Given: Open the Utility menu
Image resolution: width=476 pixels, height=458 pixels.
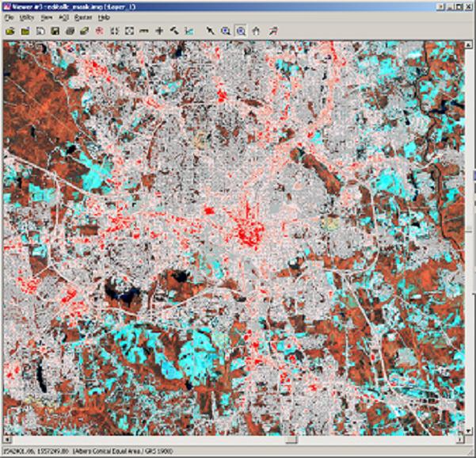Looking at the screenshot, I should tap(27, 17).
